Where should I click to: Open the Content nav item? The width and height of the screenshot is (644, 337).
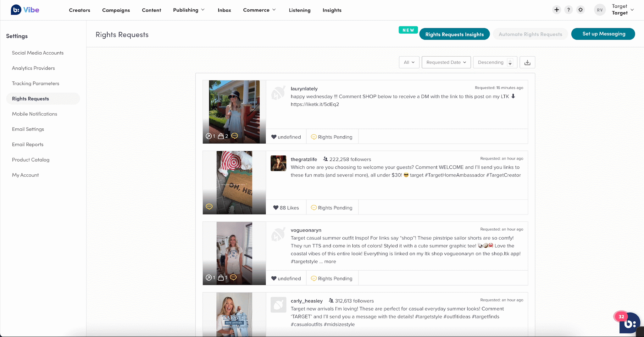tap(152, 10)
